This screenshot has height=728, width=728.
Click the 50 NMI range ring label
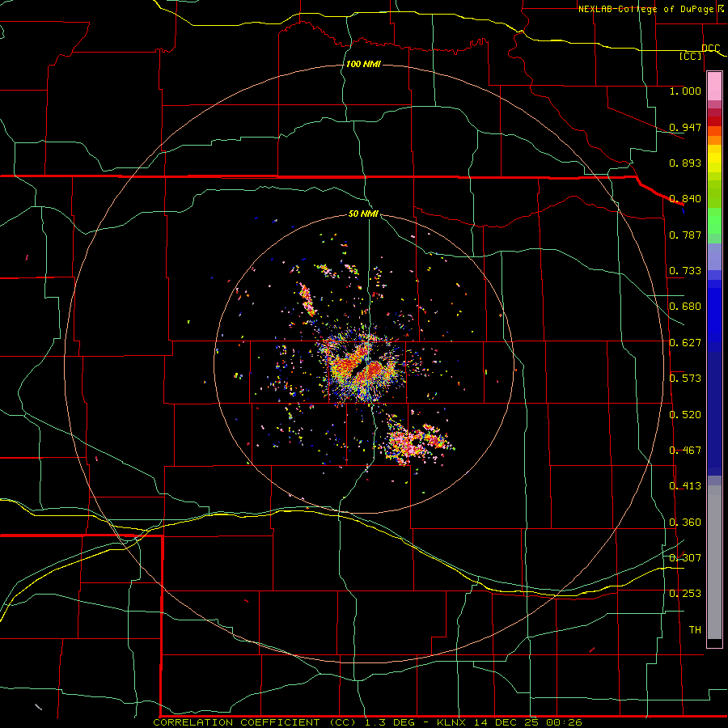[x=363, y=214]
